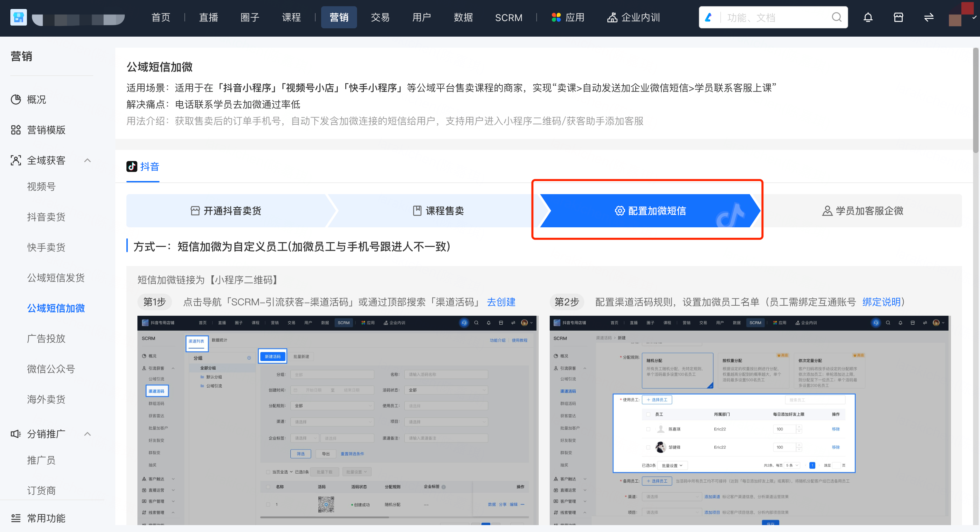Select the 抖音 tab
Screen dimensions: 980x532
(143, 167)
